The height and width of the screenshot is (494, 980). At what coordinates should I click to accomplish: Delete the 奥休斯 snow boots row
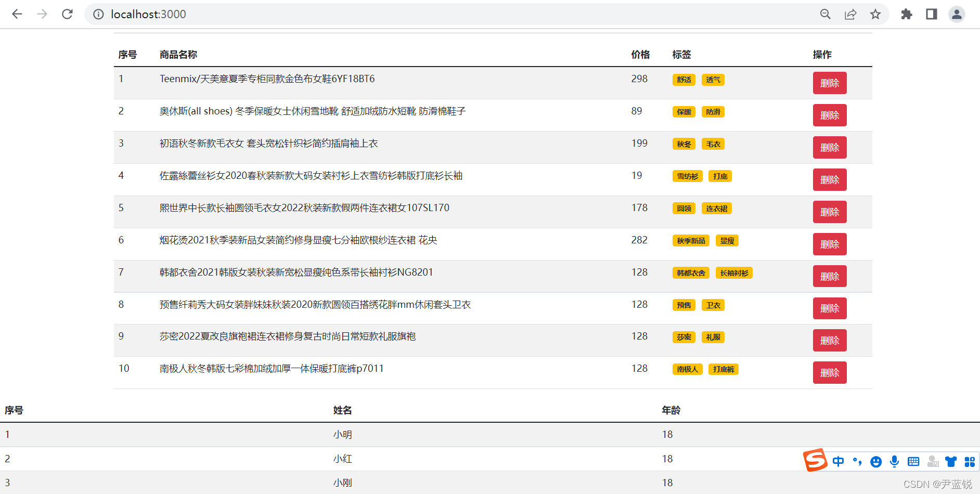(830, 115)
